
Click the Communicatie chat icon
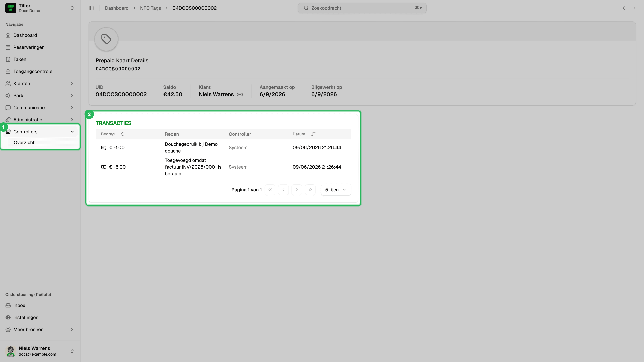(x=8, y=108)
